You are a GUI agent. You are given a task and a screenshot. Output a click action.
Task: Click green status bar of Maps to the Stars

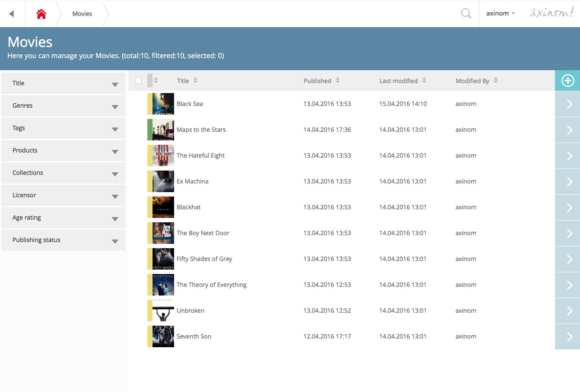(150, 130)
